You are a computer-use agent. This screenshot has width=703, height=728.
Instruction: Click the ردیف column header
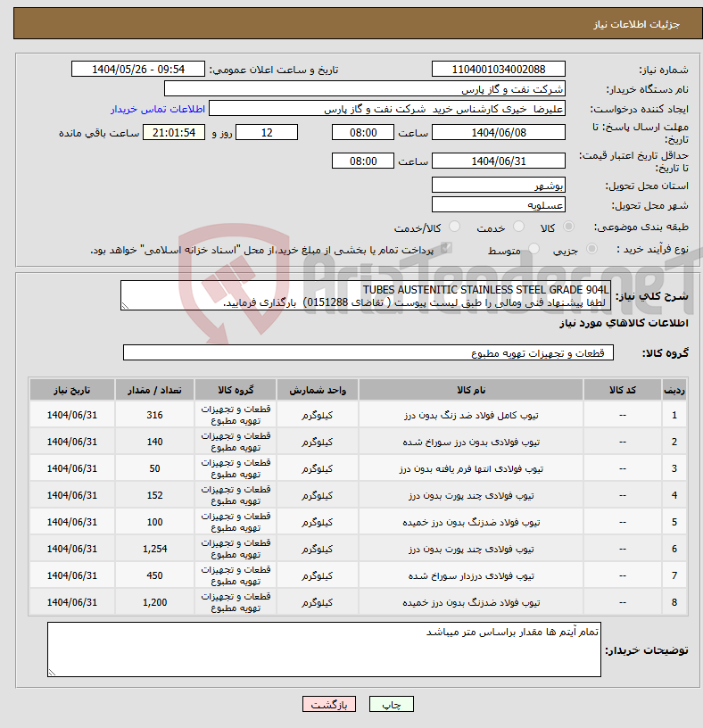(x=674, y=390)
